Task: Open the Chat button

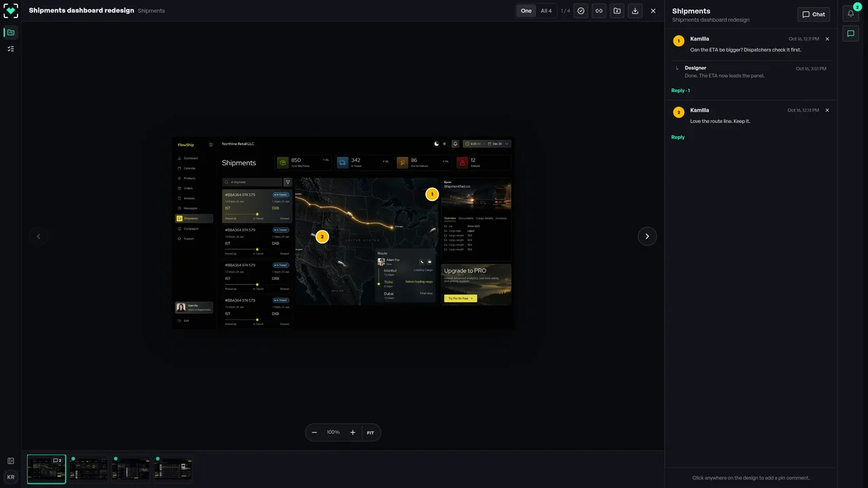Action: tap(814, 14)
